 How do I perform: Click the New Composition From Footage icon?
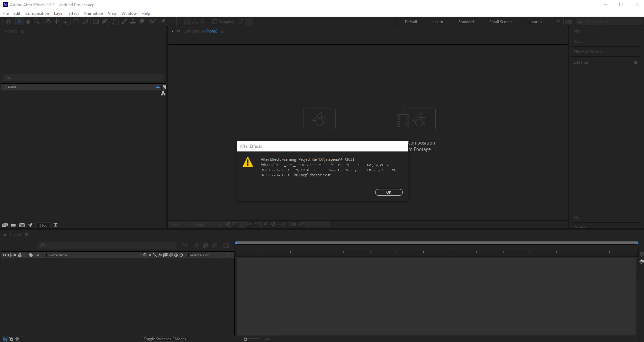tap(416, 119)
